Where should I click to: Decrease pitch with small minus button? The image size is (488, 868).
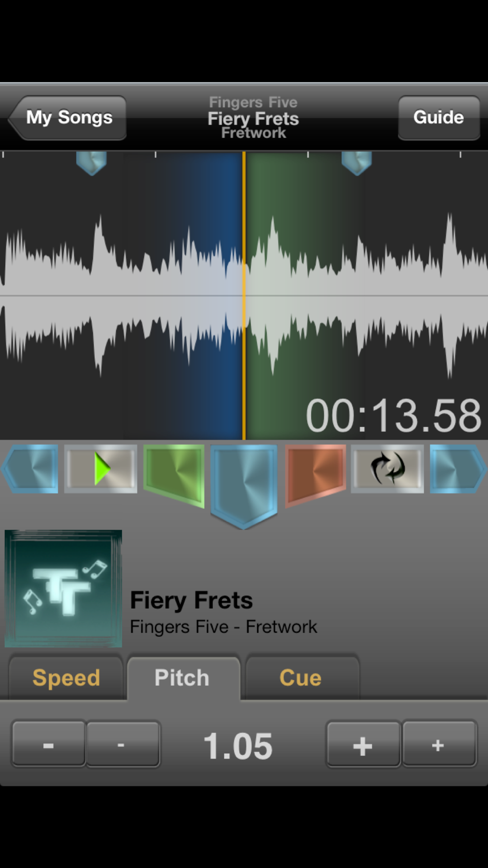tap(122, 744)
